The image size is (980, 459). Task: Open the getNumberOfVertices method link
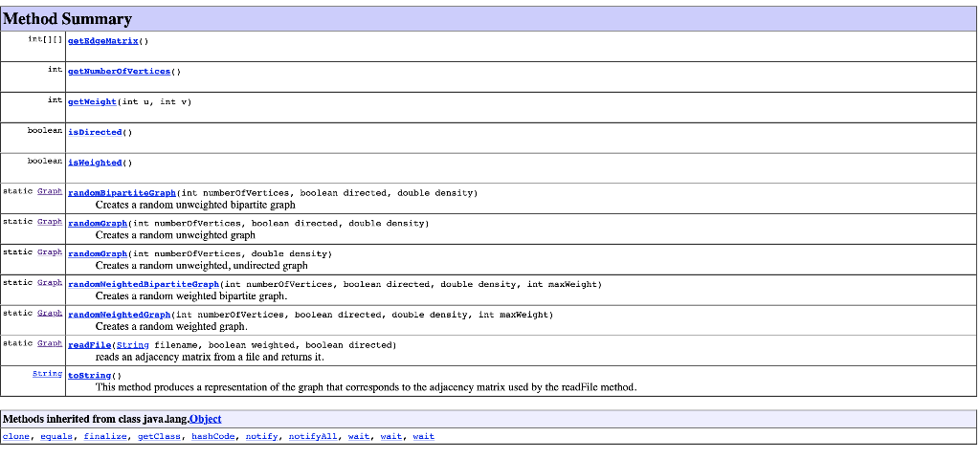pos(120,71)
